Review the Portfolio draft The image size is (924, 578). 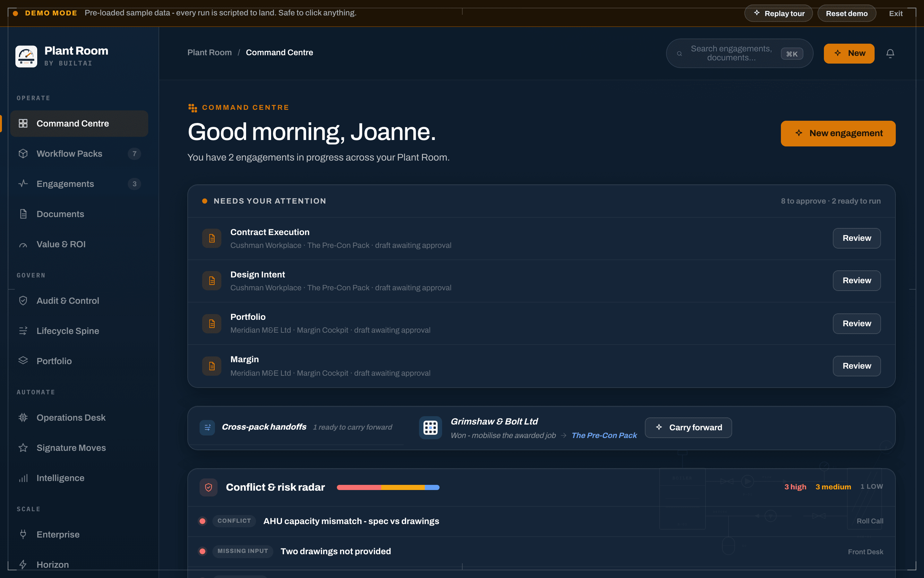pyautogui.click(x=857, y=324)
